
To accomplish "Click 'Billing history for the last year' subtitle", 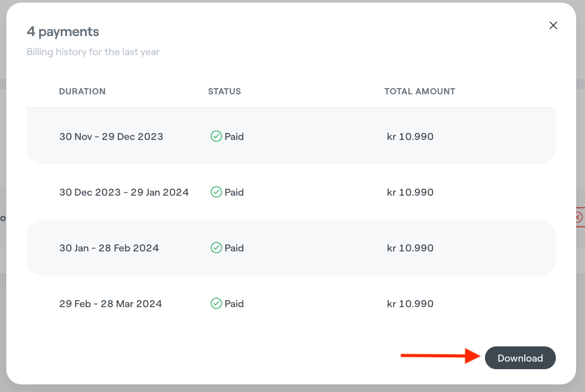I will click(93, 52).
